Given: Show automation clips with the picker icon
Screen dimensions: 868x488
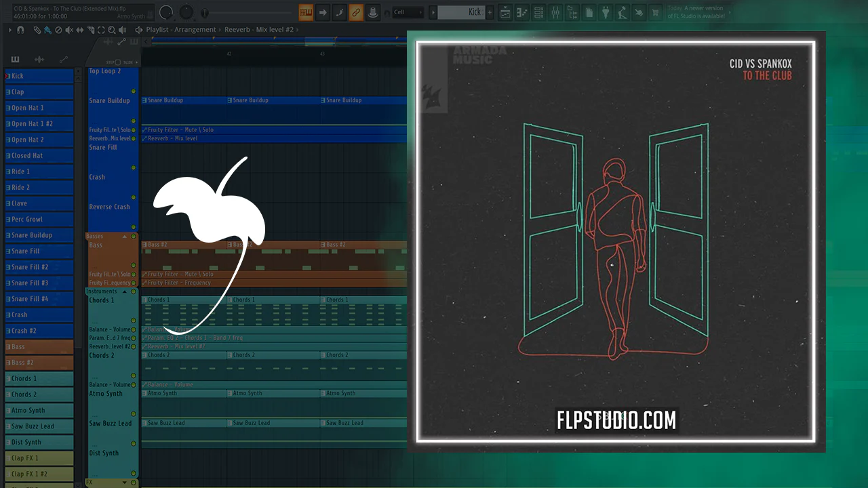Looking at the screenshot, I should click(x=64, y=60).
